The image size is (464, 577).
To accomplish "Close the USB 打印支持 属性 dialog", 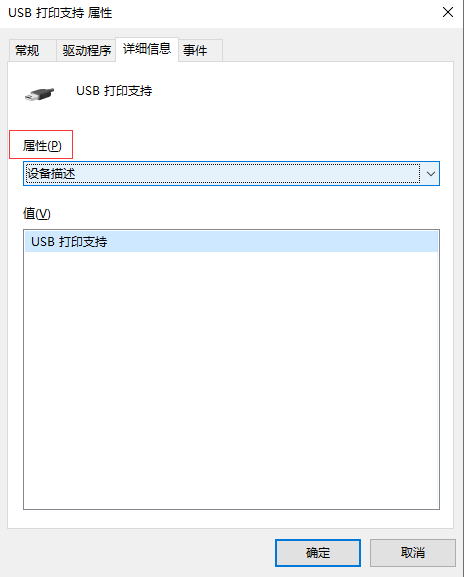I will point(447,12).
